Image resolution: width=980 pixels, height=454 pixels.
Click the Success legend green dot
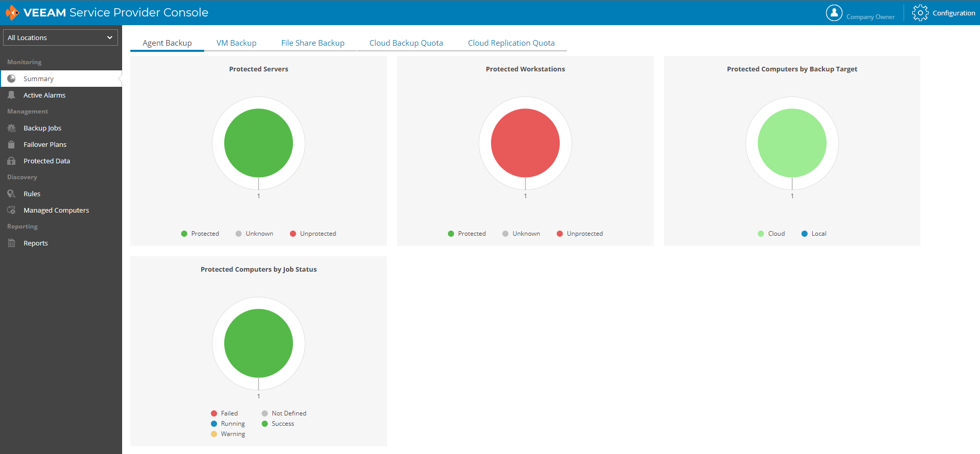265,424
